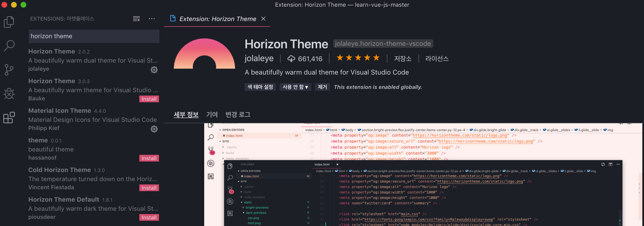Select Horizon Theme 3.0.3 list entry
644x226 pixels.
pyautogui.click(x=94, y=90)
